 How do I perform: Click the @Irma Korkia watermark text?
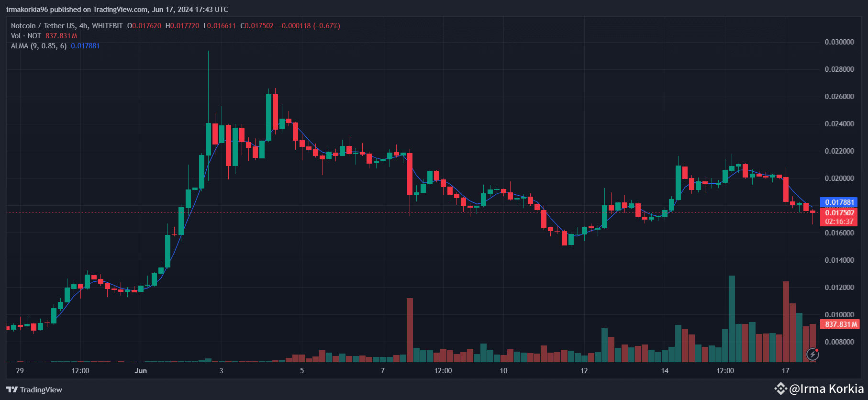coord(826,389)
